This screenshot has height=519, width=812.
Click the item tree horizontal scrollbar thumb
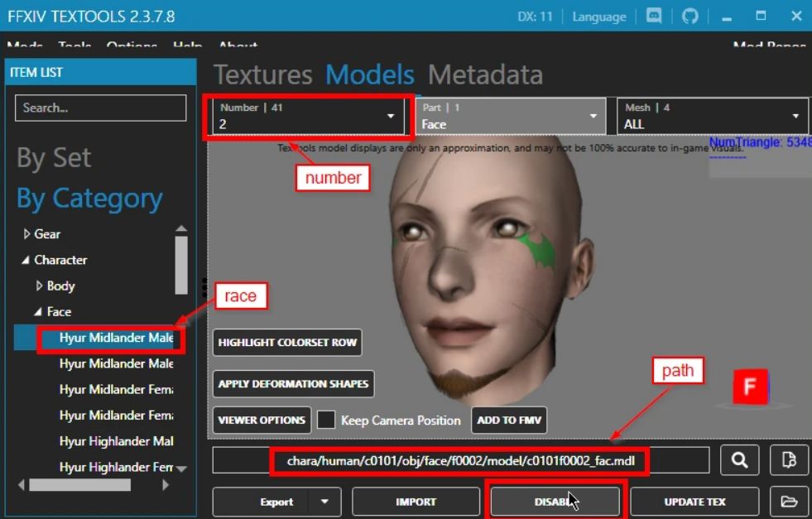pos(79,485)
